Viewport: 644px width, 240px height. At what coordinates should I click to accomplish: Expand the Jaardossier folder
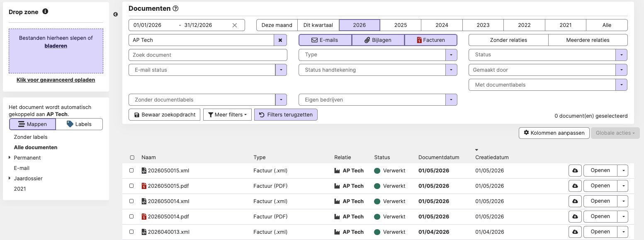pyautogui.click(x=10, y=179)
